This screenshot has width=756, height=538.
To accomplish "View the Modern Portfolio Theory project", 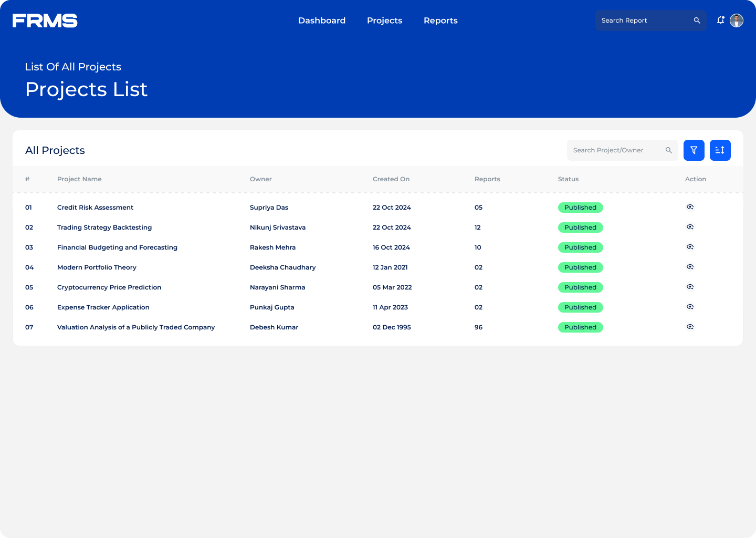I will click(x=690, y=267).
